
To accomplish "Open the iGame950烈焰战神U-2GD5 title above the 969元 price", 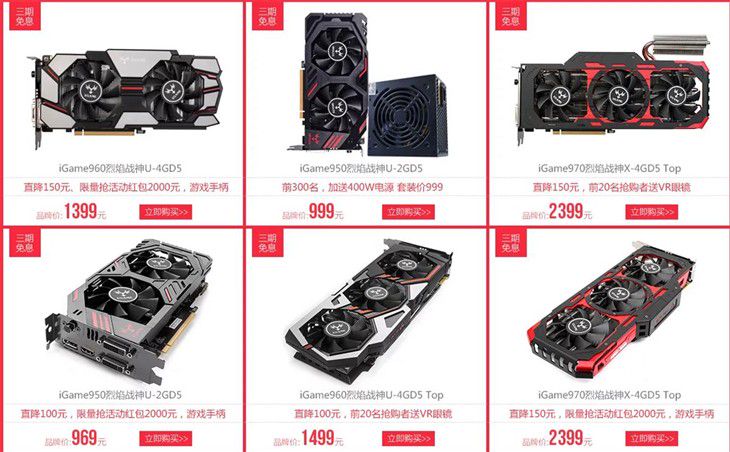I will coord(120,395).
